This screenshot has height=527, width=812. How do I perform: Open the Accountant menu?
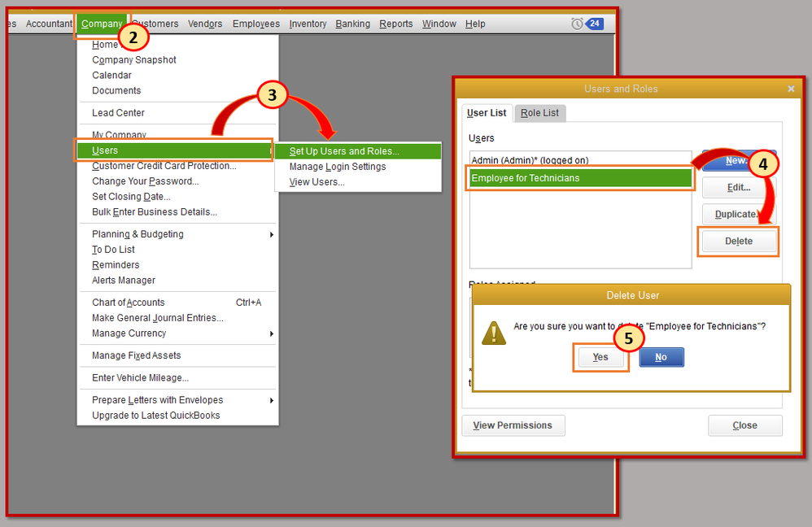pyautogui.click(x=49, y=24)
